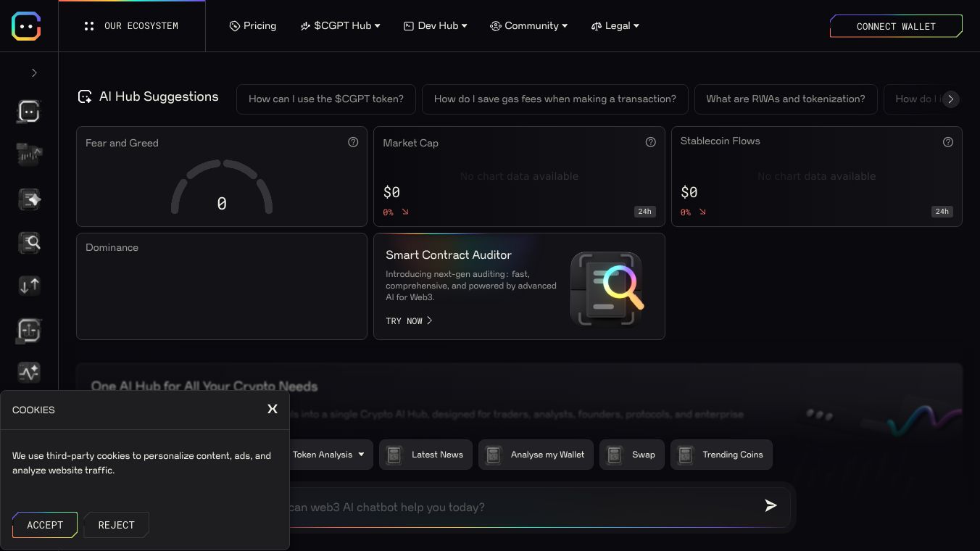Close the cookies banner with the X

coord(273,409)
